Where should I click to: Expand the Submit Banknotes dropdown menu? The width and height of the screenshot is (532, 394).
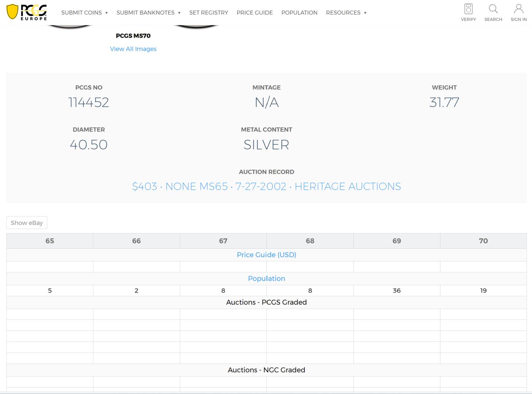(148, 13)
